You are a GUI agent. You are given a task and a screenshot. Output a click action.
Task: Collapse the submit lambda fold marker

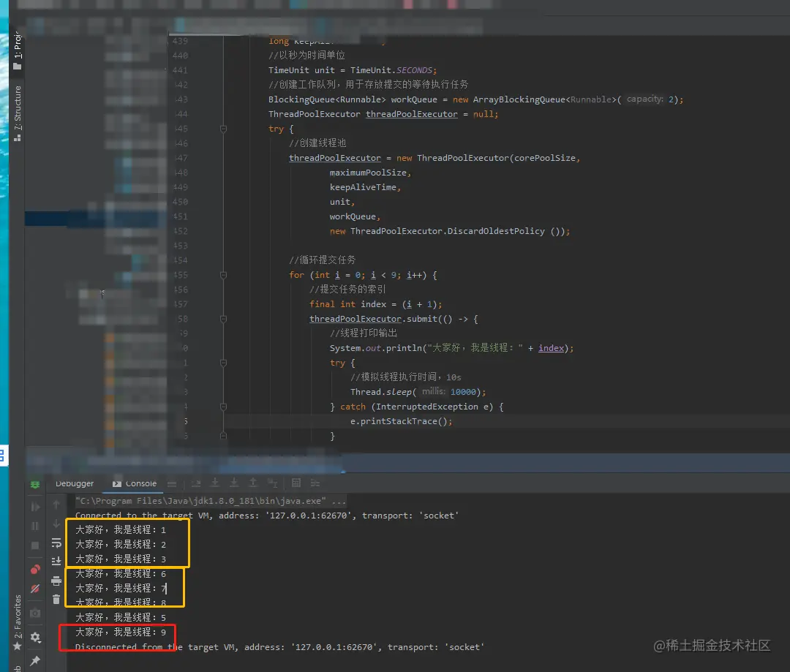[223, 319]
